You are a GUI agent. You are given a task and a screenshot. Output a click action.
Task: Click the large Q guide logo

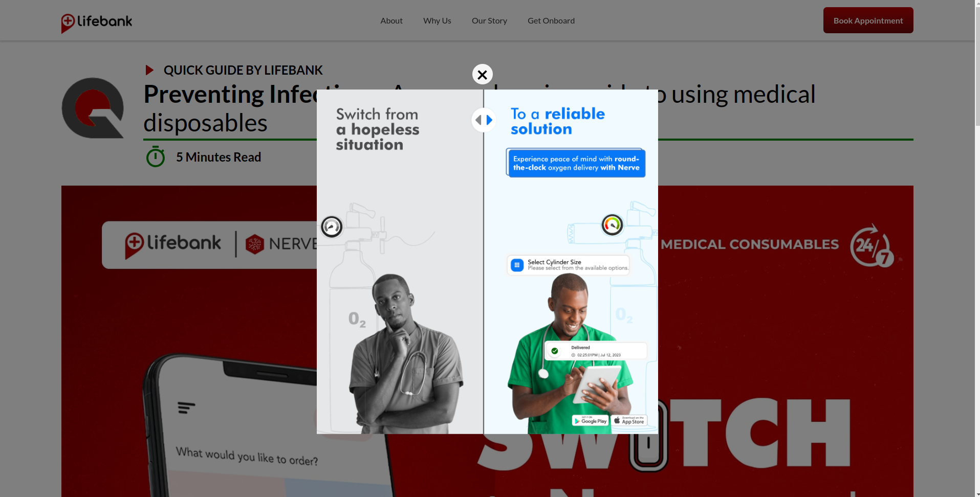click(93, 108)
